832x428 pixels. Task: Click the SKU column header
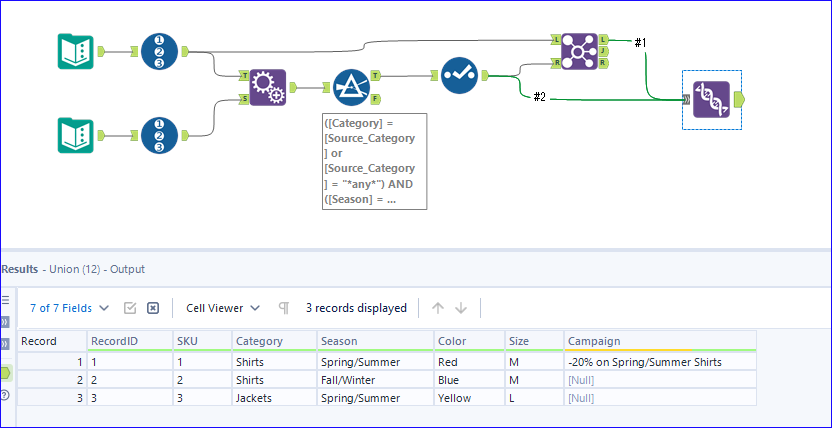[x=202, y=341]
